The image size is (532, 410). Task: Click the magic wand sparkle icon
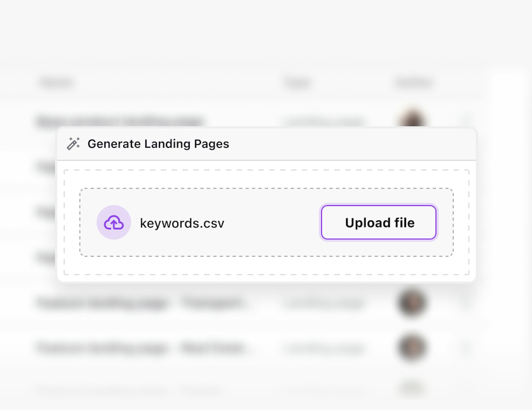pyautogui.click(x=74, y=144)
